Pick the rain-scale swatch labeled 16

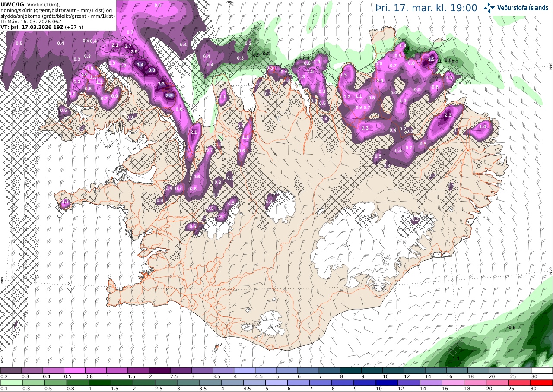(453, 383)
